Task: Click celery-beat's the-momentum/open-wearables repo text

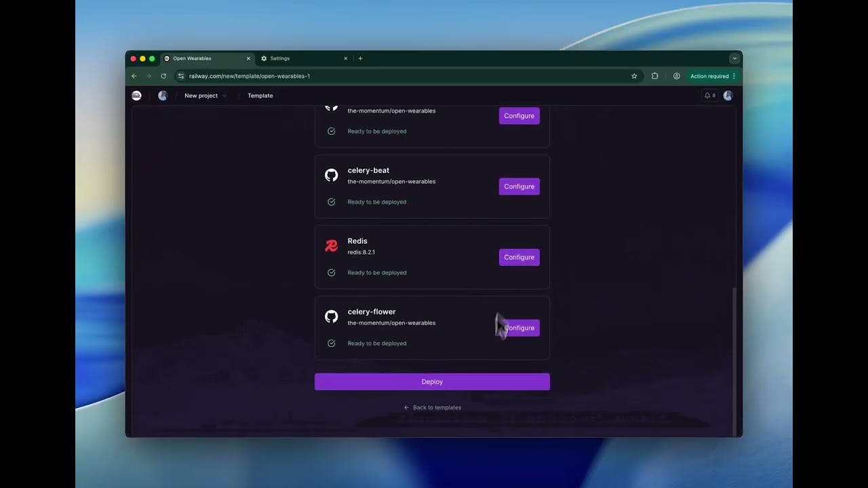Action: pos(391,182)
